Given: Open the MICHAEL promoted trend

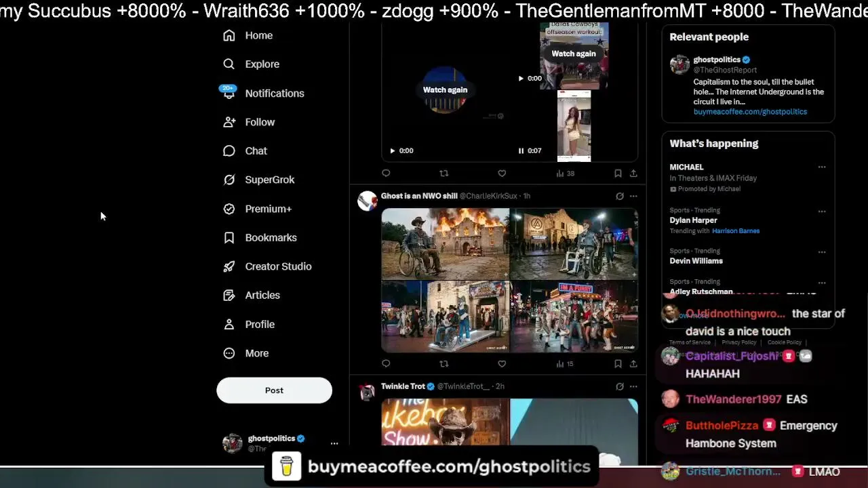Looking at the screenshot, I should coord(686,167).
